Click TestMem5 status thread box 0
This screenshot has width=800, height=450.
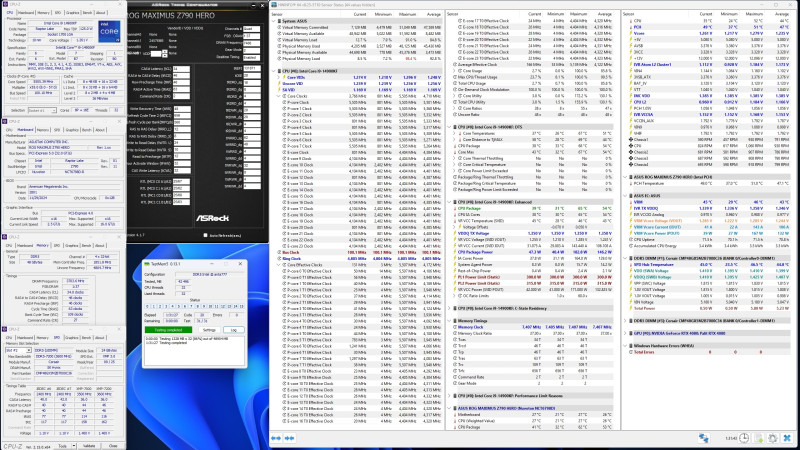coord(147,307)
